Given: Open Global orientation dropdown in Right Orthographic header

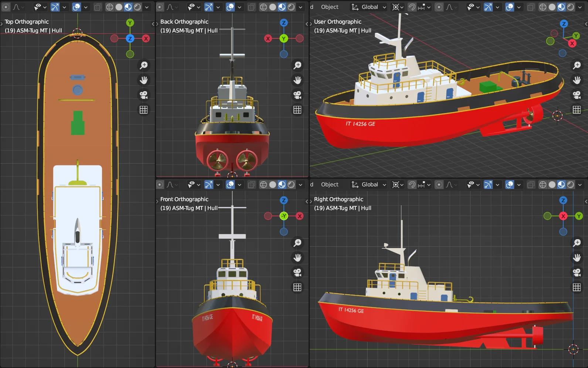Looking at the screenshot, I should tap(369, 185).
